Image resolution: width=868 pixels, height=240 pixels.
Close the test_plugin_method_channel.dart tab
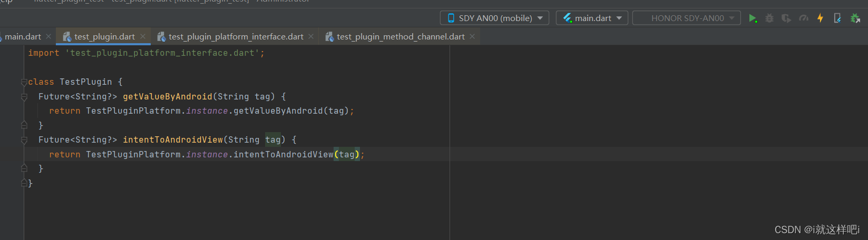[472, 36]
